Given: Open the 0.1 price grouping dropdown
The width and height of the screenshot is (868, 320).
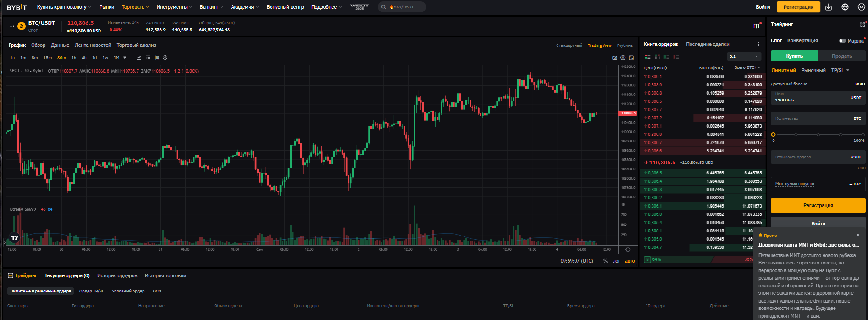Looking at the screenshot, I should (x=744, y=56).
